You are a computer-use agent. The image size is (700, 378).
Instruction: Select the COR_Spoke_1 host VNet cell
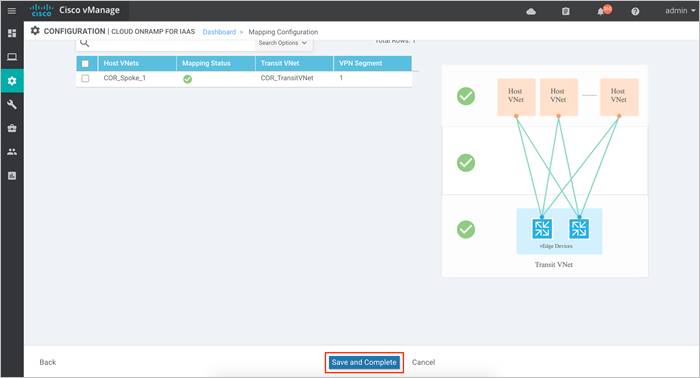tap(125, 78)
